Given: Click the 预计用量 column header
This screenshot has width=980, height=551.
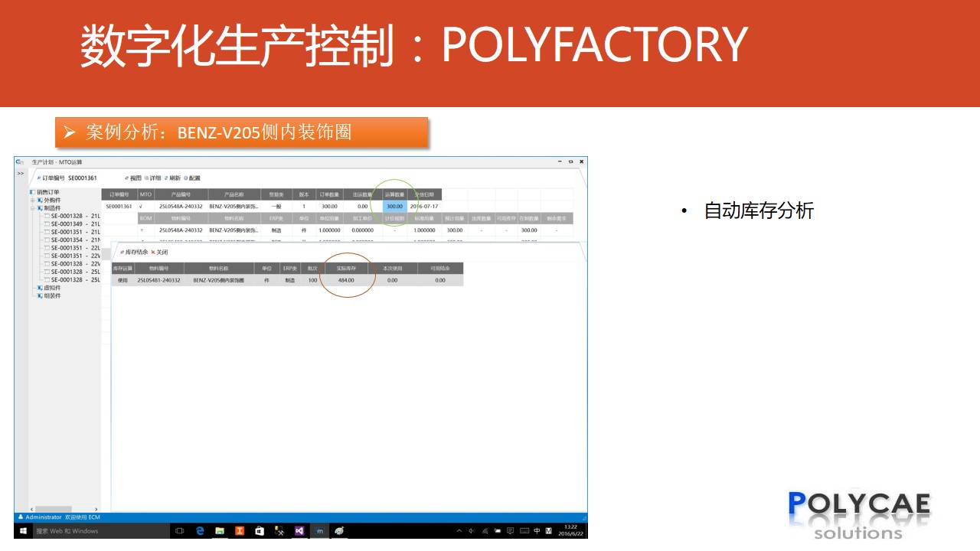Looking at the screenshot, I should click(455, 218).
